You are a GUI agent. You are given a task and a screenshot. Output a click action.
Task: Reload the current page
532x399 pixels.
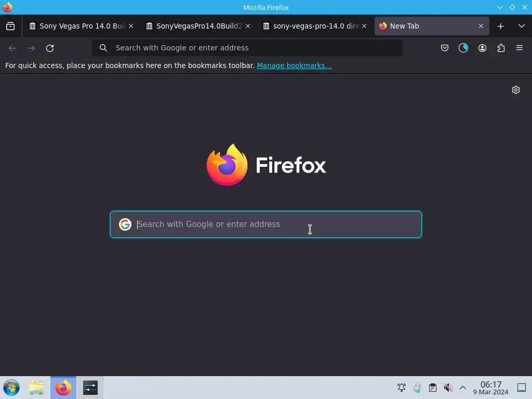coord(50,48)
